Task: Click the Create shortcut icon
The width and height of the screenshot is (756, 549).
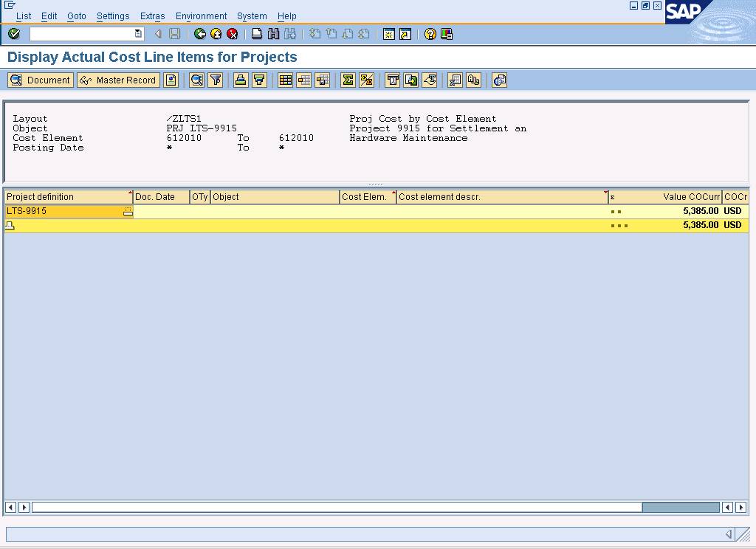Action: tap(405, 34)
